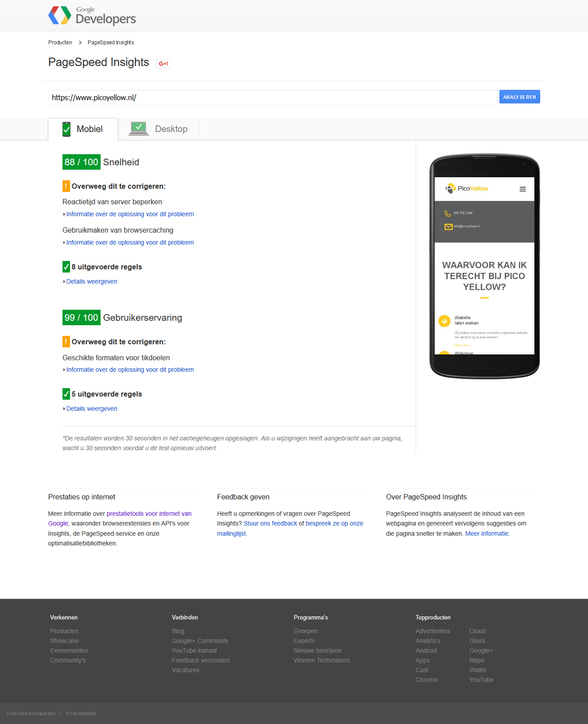
Task: Open Chrome footer link
Action: [427, 680]
